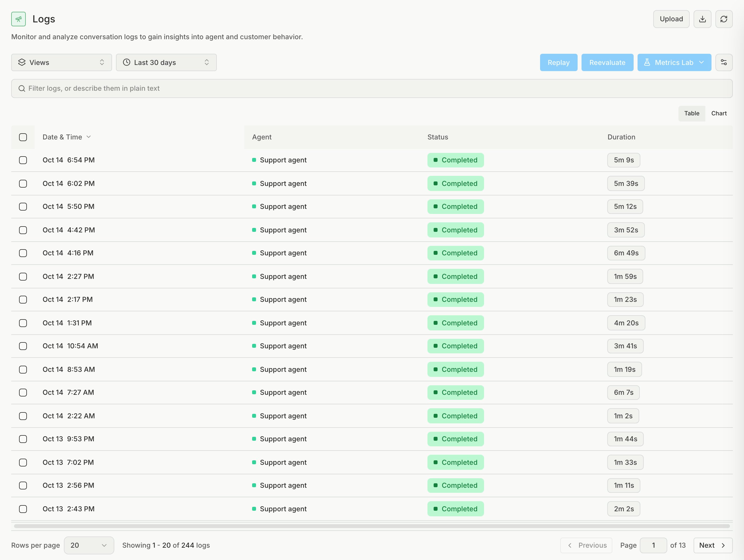Switch to the Table tab
Viewport: 744px width, 560px height.
(x=692, y=113)
